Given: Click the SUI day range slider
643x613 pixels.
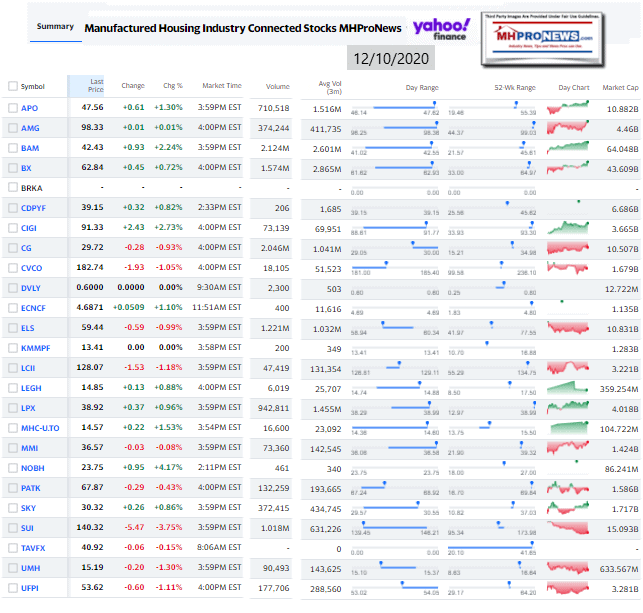Looking at the screenshot, I should (x=395, y=528).
